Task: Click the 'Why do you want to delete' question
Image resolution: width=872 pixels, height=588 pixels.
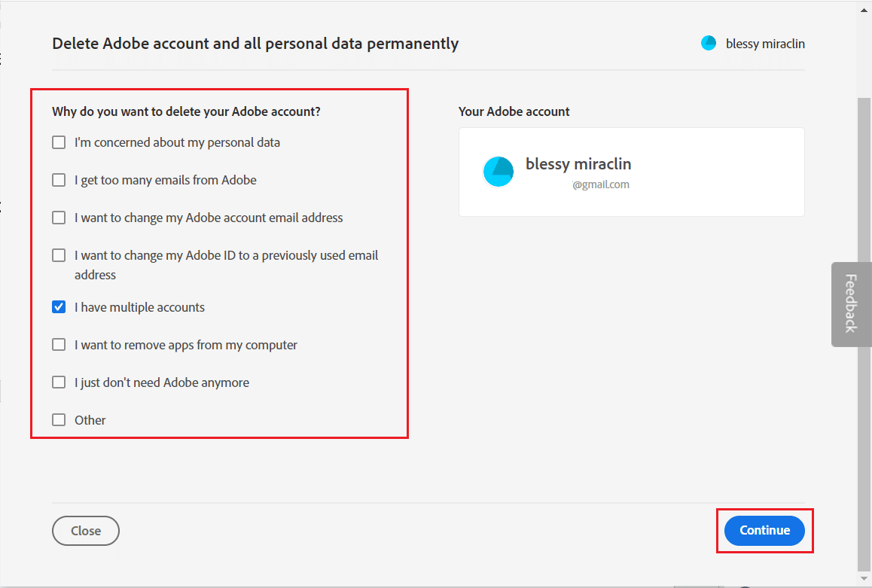Action: [x=186, y=111]
